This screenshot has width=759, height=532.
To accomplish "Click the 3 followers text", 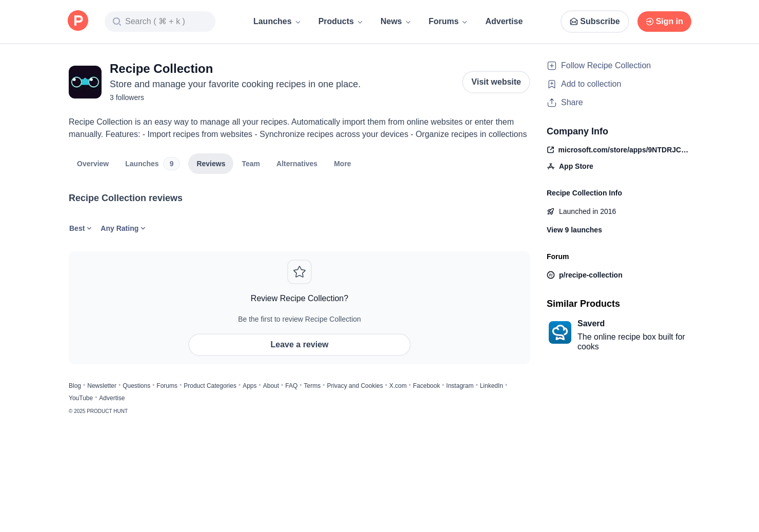I will click(x=127, y=97).
